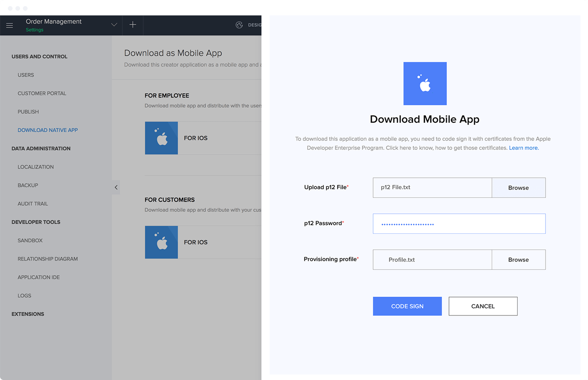
Task: Click the For Customers heading
Action: pos(170,200)
